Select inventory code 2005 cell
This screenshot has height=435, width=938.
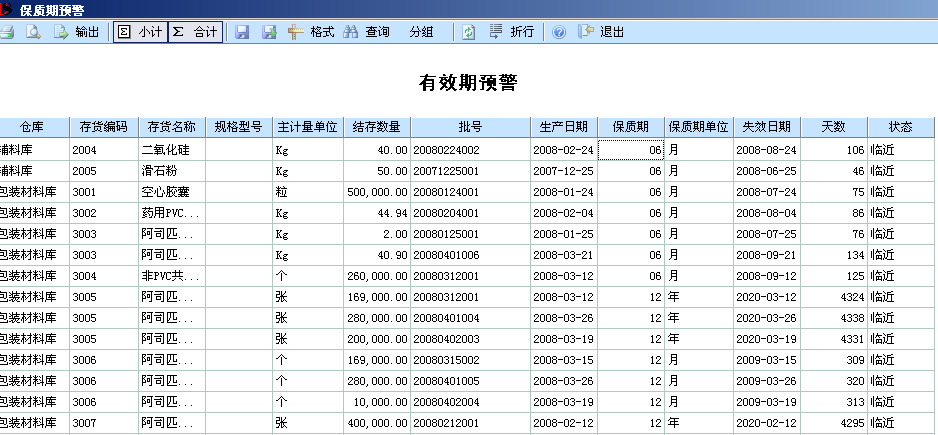(104, 171)
